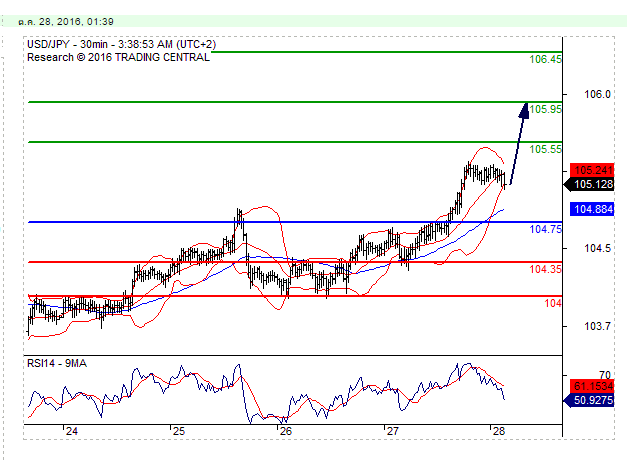627x462 pixels.
Task: Click the RSI 61.1534 red value tag
Action: point(592,386)
